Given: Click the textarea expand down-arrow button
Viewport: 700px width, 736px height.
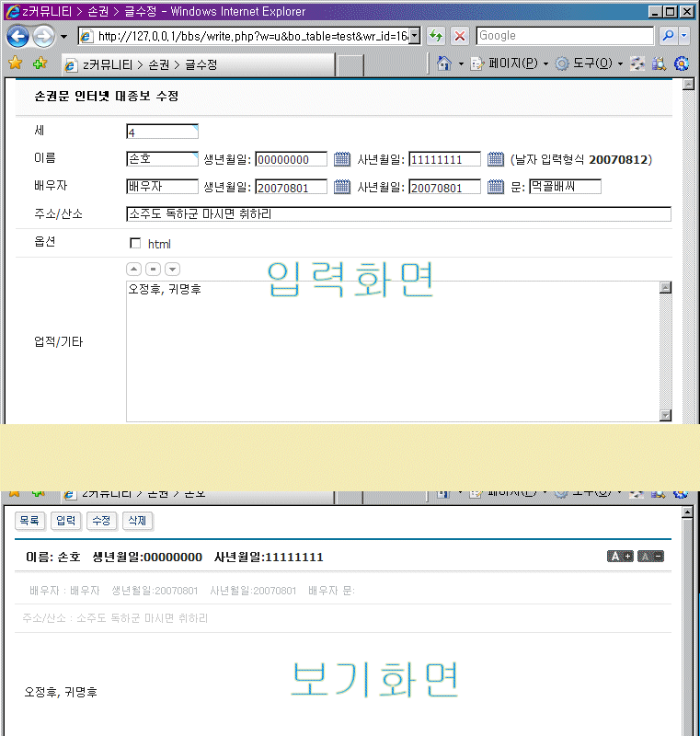Looking at the screenshot, I should [x=173, y=269].
